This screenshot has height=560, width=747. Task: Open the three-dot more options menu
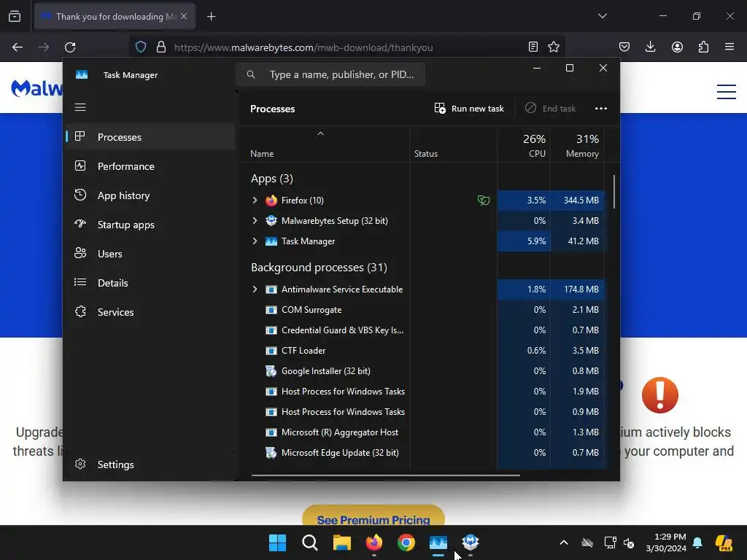[601, 109]
